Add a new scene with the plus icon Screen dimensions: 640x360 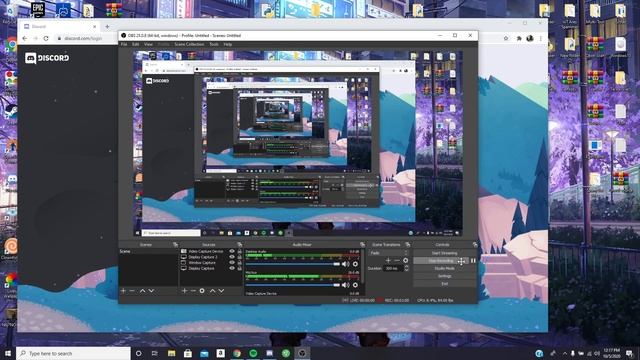123,291
